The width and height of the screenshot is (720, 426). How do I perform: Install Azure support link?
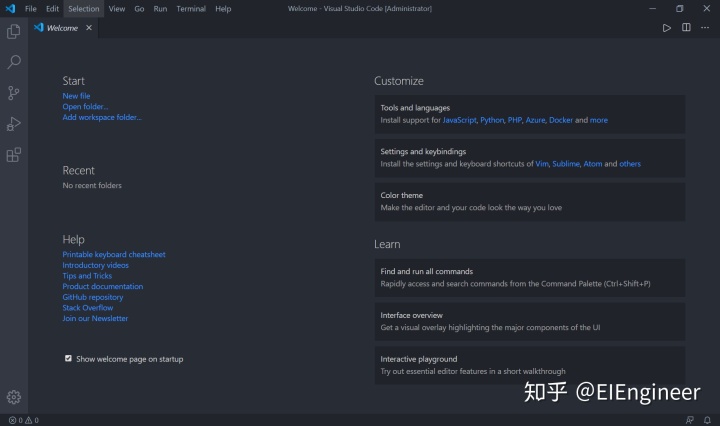[535, 120]
